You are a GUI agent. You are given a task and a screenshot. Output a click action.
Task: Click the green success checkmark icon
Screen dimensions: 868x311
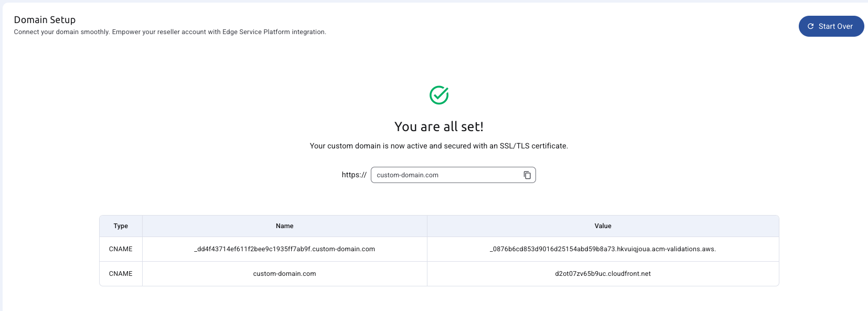click(x=439, y=95)
